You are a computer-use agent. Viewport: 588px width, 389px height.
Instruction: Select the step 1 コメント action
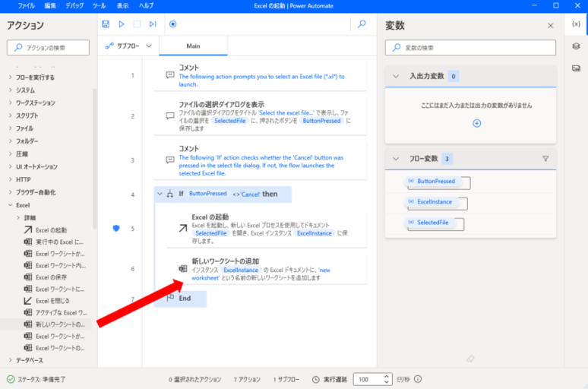[261, 76]
